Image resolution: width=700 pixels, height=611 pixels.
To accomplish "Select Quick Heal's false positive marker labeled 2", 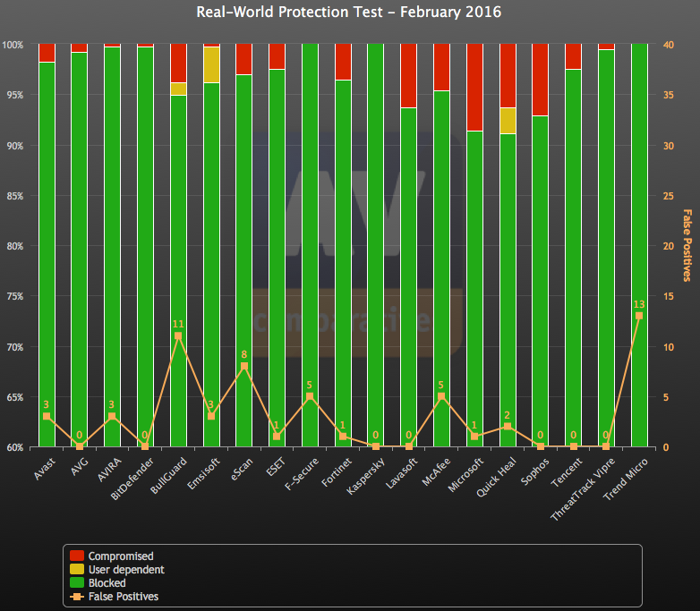I will 507,427.
